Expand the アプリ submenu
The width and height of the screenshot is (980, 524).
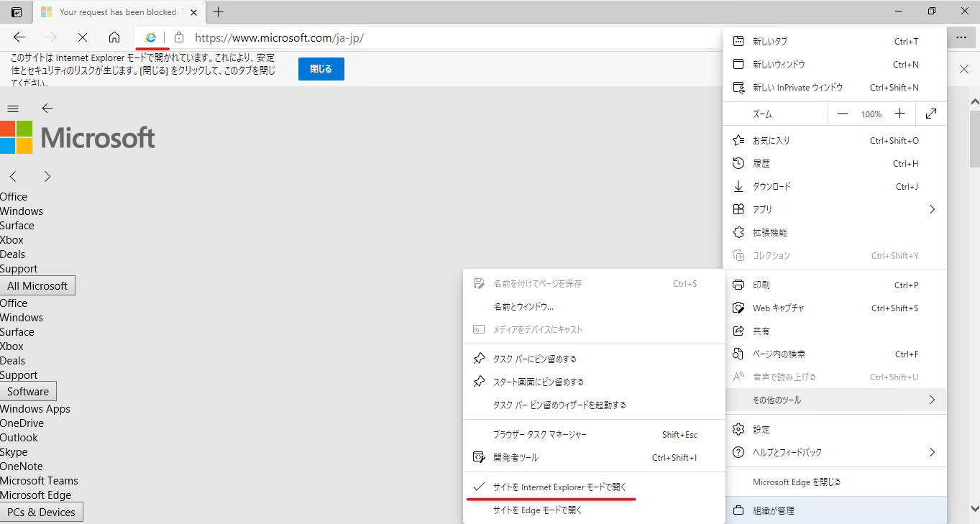pyautogui.click(x=834, y=209)
